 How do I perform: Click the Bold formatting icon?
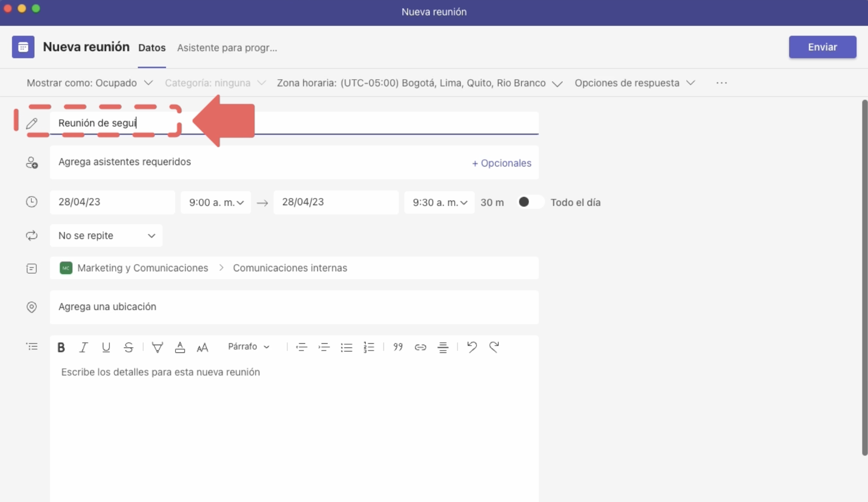pyautogui.click(x=61, y=347)
